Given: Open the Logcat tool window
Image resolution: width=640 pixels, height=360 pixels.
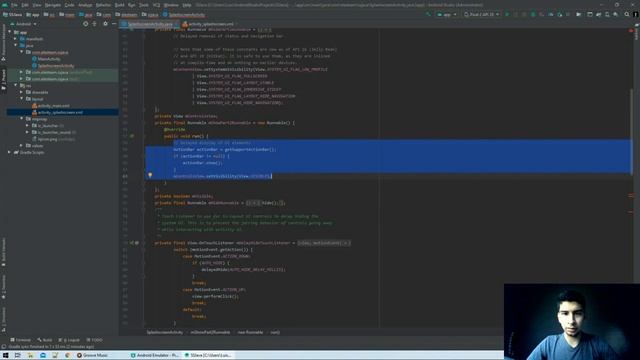Looking at the screenshot, I should tap(69, 340).
